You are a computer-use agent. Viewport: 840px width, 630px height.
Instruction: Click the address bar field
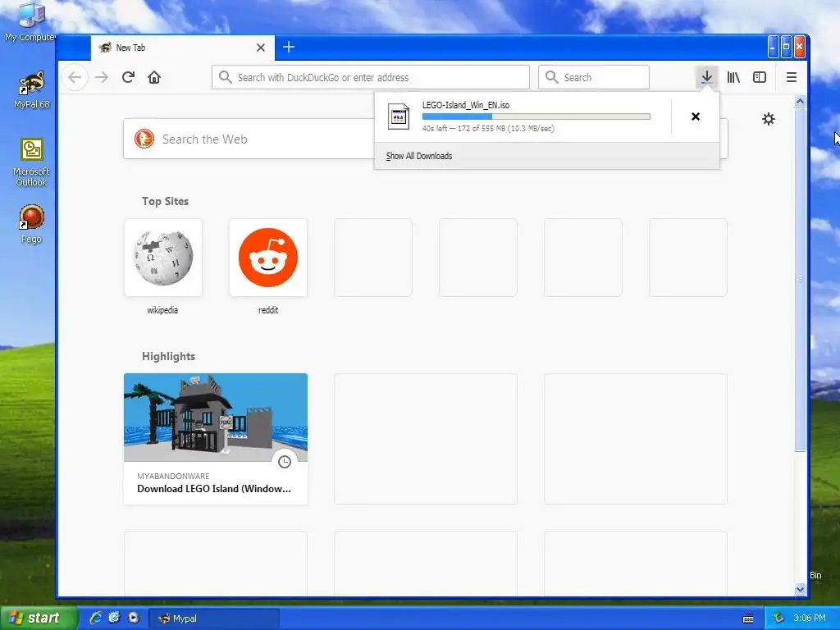click(x=371, y=77)
